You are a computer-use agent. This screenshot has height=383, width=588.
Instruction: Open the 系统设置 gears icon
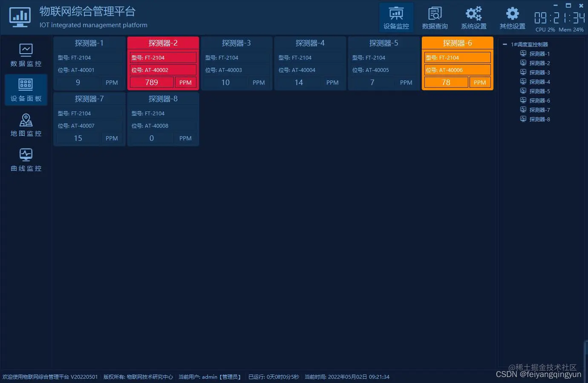pyautogui.click(x=473, y=17)
